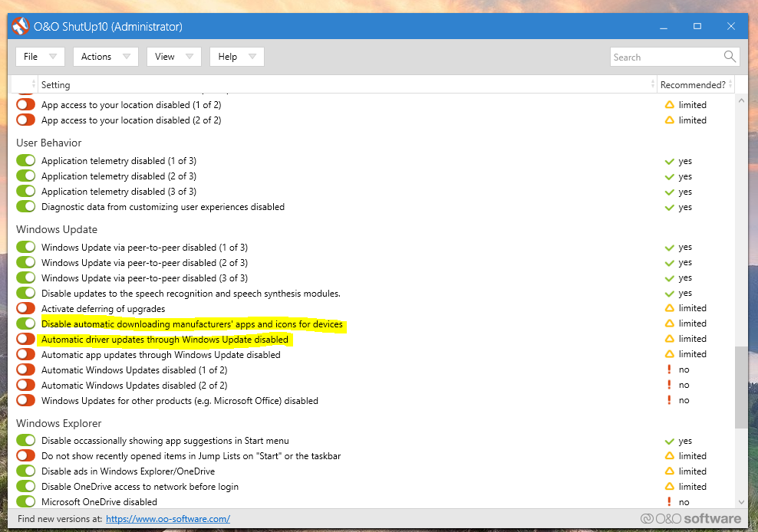Toggle Diagnostic data from customizing user experiences switch
758x532 pixels.
point(25,206)
